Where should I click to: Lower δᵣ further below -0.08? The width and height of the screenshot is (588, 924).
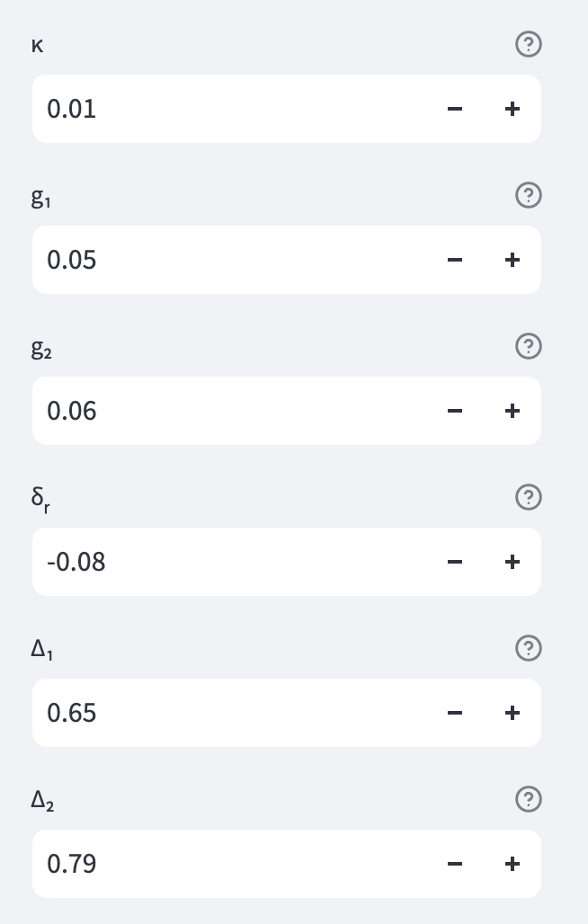(455, 562)
